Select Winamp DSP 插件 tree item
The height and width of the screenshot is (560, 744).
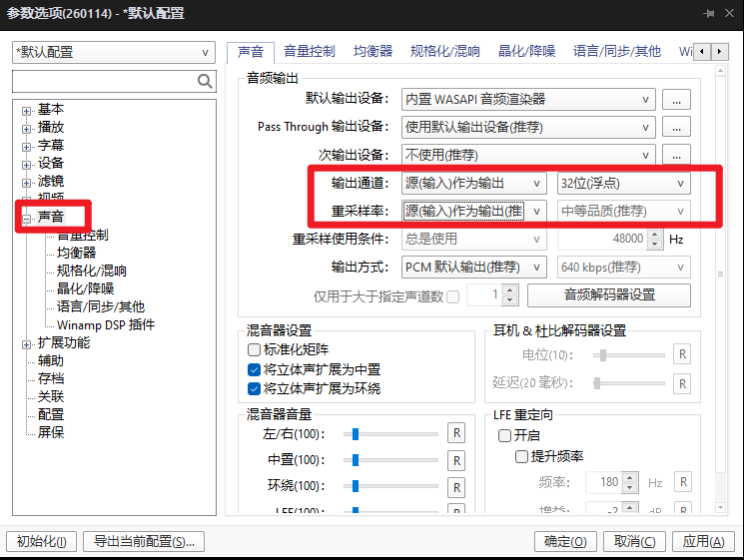click(106, 324)
